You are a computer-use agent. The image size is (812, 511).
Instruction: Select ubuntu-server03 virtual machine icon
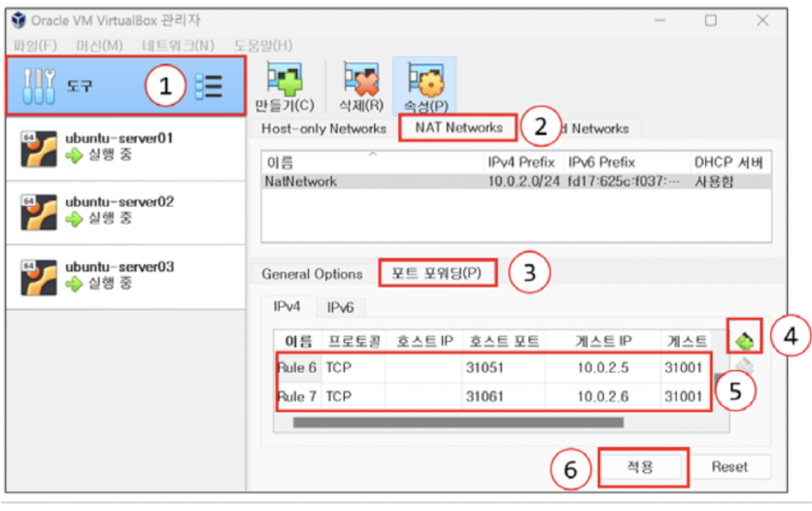coord(39,278)
